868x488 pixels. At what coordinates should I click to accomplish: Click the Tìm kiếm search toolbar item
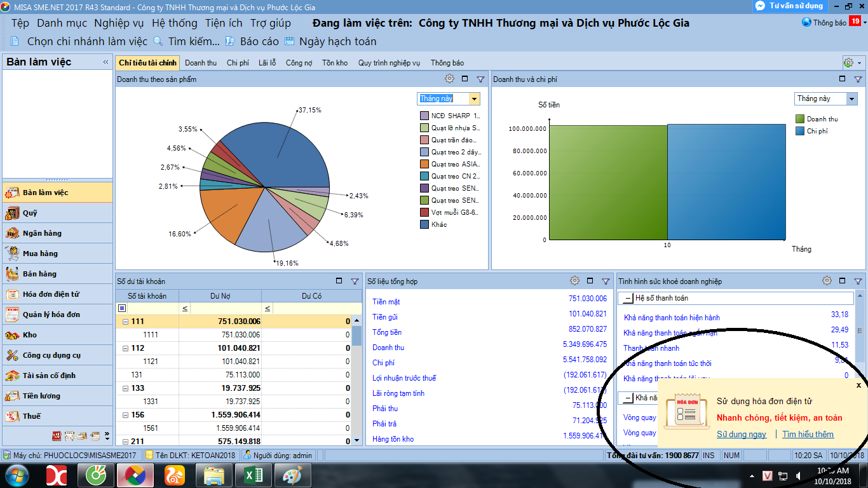tap(187, 41)
